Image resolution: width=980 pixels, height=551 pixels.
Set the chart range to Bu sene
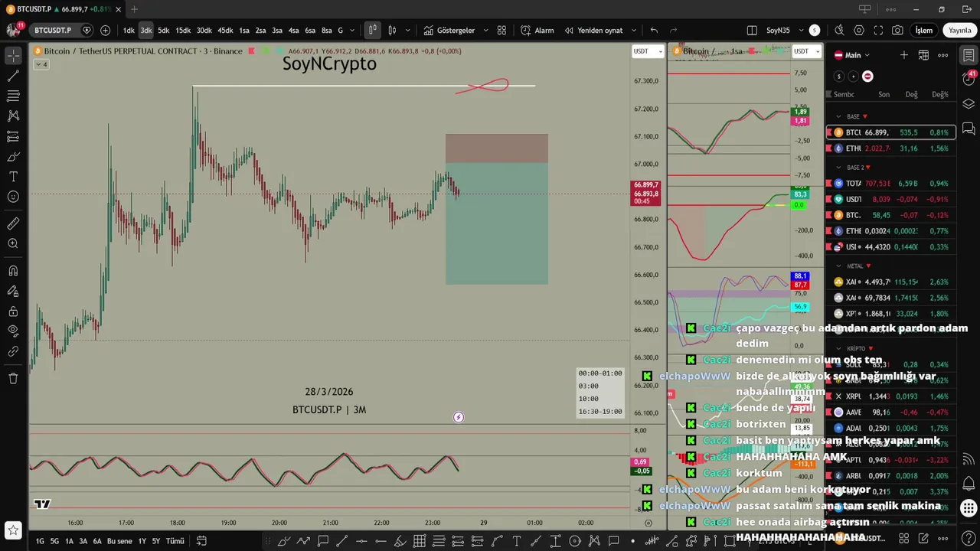[119, 541]
